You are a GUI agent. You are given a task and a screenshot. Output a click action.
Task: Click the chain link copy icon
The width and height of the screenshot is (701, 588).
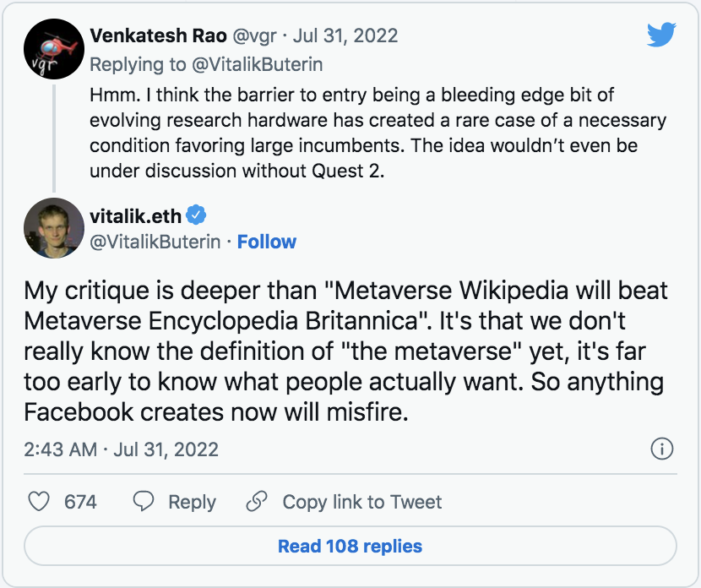[257, 502]
